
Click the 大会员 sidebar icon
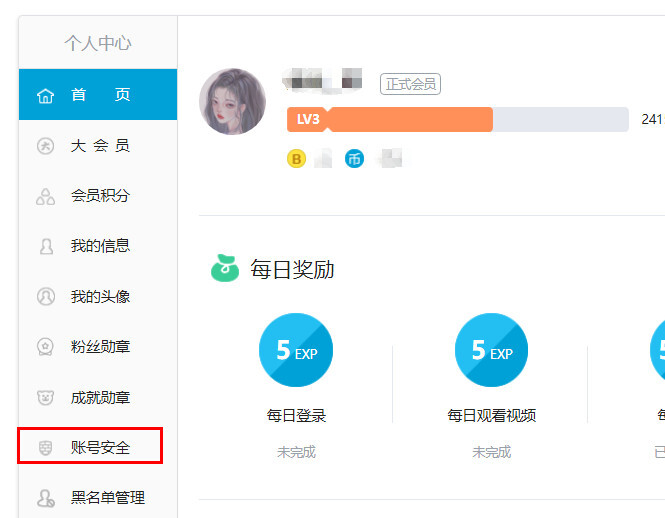pos(45,146)
